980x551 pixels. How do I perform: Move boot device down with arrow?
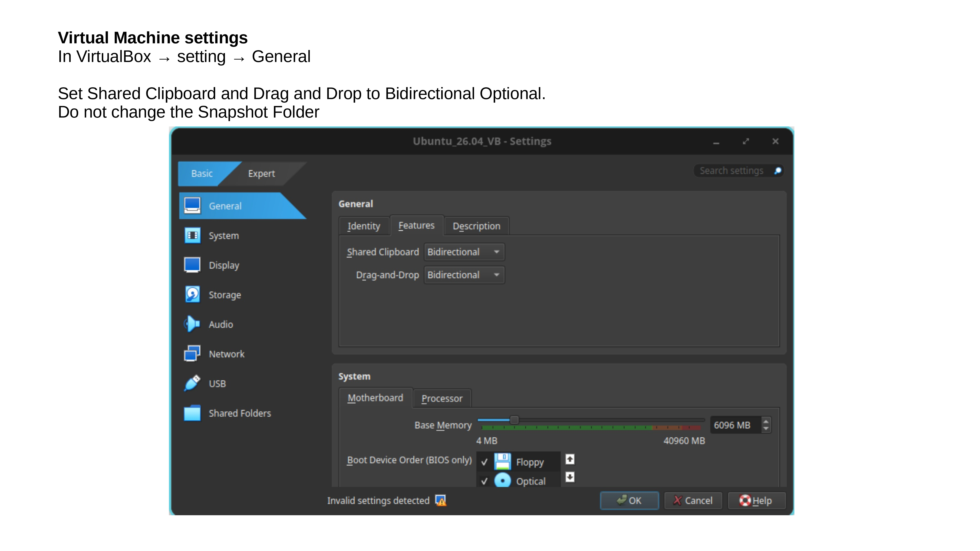point(570,477)
